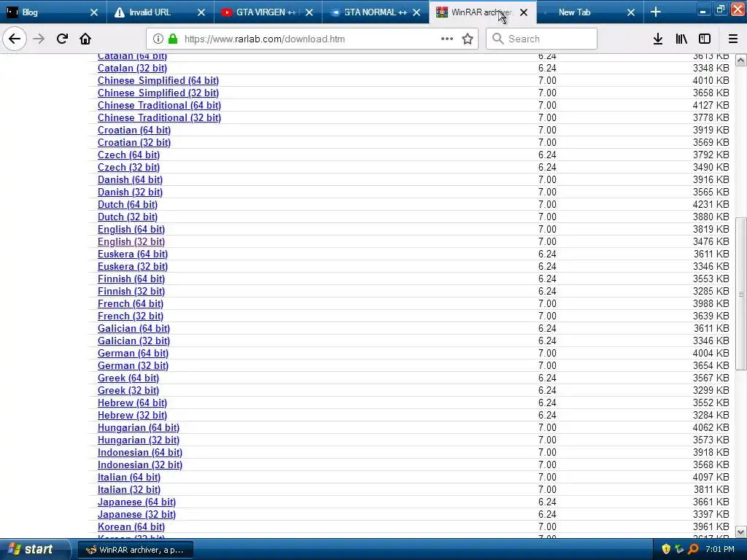Reload the current page

[x=62, y=39]
